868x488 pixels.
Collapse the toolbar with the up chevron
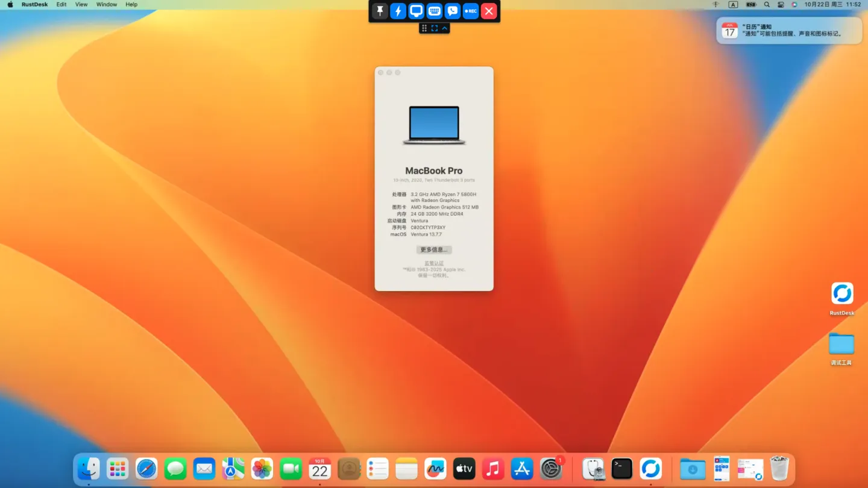pos(445,28)
